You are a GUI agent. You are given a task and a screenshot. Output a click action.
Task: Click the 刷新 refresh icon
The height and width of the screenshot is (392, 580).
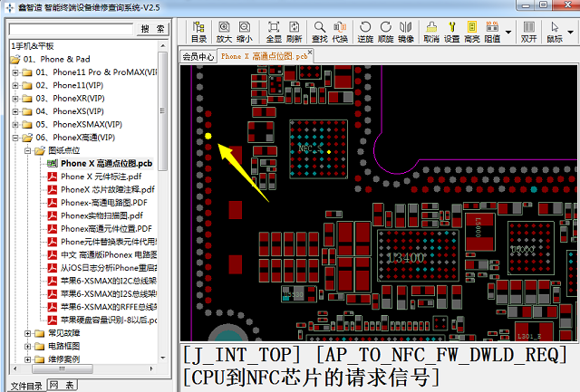point(294,32)
